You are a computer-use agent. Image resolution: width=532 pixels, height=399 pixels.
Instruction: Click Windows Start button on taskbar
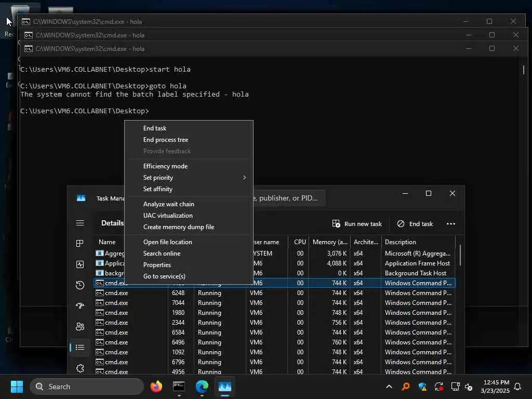[17, 387]
